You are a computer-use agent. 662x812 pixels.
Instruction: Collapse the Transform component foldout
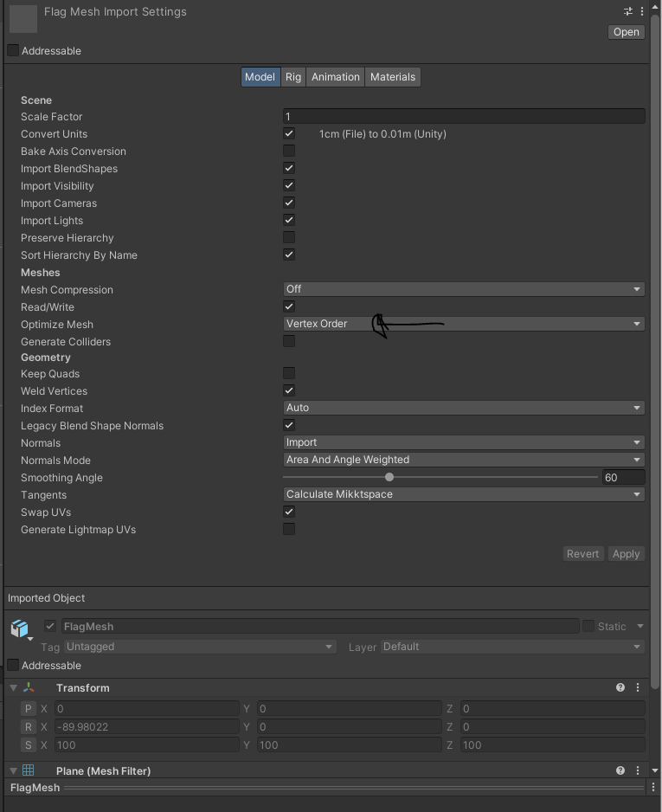(x=13, y=688)
